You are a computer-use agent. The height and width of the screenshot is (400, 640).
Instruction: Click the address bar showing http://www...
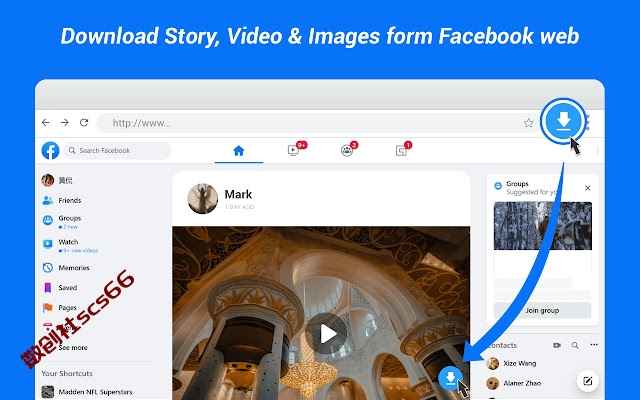(318, 123)
